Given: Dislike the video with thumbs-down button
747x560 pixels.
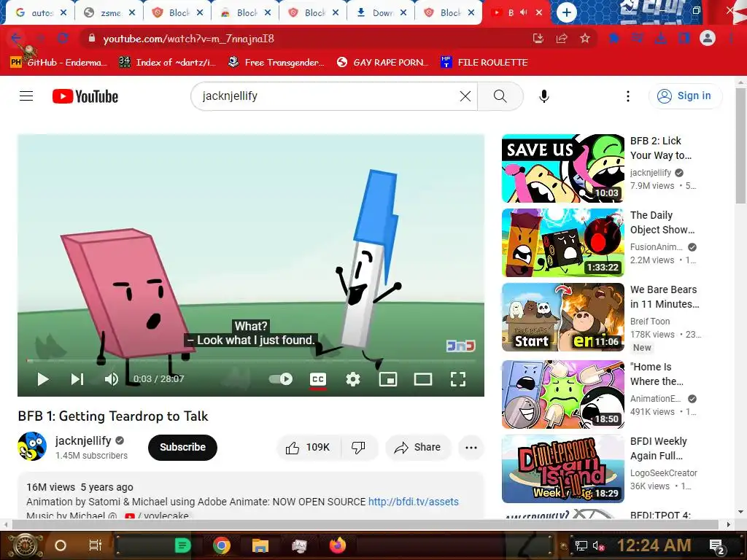Looking at the screenshot, I should click(x=359, y=448).
